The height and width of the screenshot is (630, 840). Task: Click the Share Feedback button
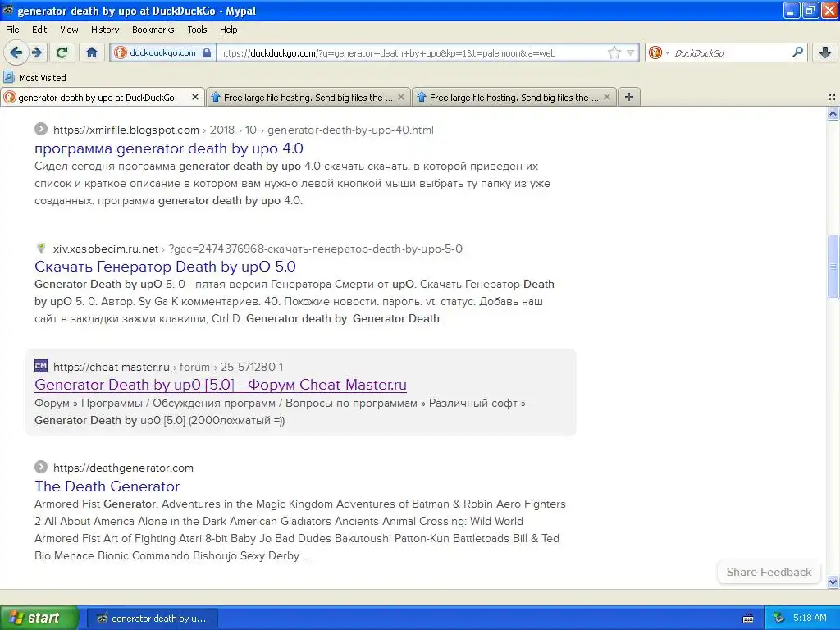(769, 572)
